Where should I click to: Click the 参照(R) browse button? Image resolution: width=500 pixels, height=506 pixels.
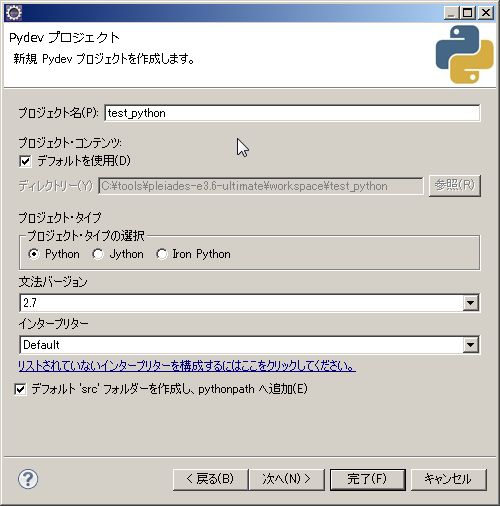point(455,185)
